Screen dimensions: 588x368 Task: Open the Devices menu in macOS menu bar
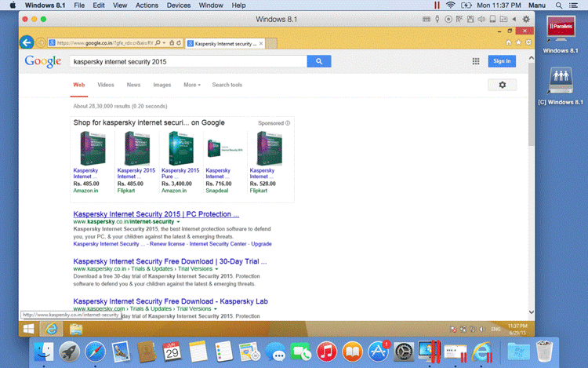[x=179, y=5]
